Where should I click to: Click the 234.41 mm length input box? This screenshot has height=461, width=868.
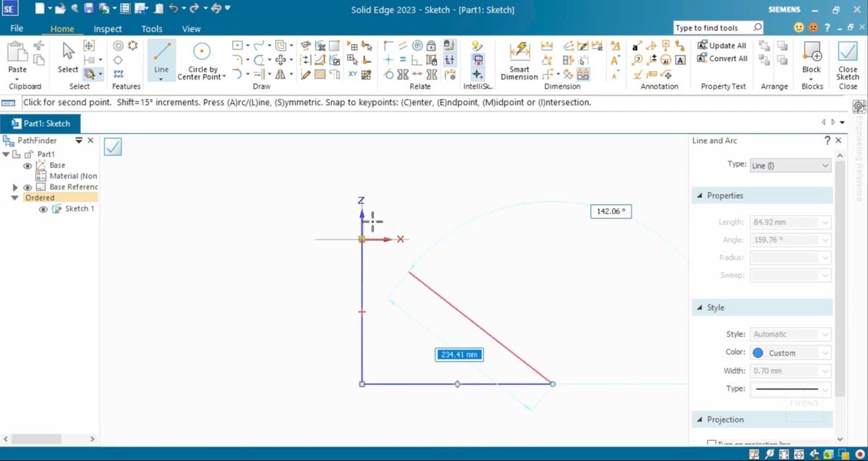point(459,355)
